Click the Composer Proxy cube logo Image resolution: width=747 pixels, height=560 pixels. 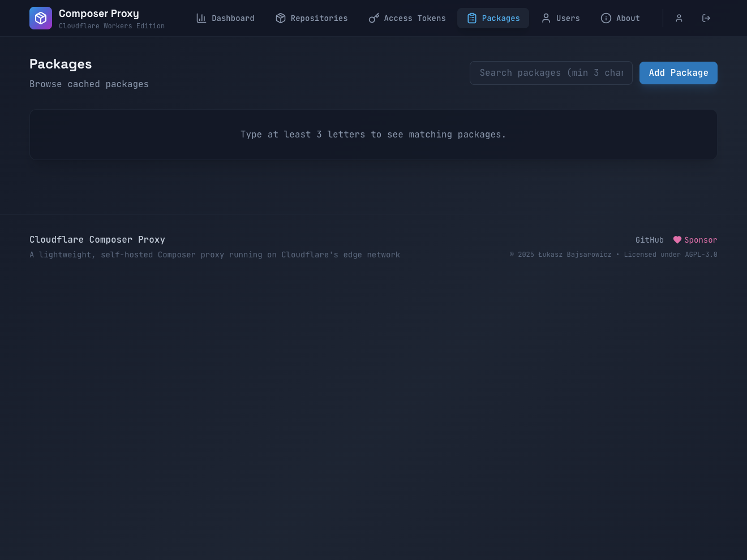click(41, 18)
